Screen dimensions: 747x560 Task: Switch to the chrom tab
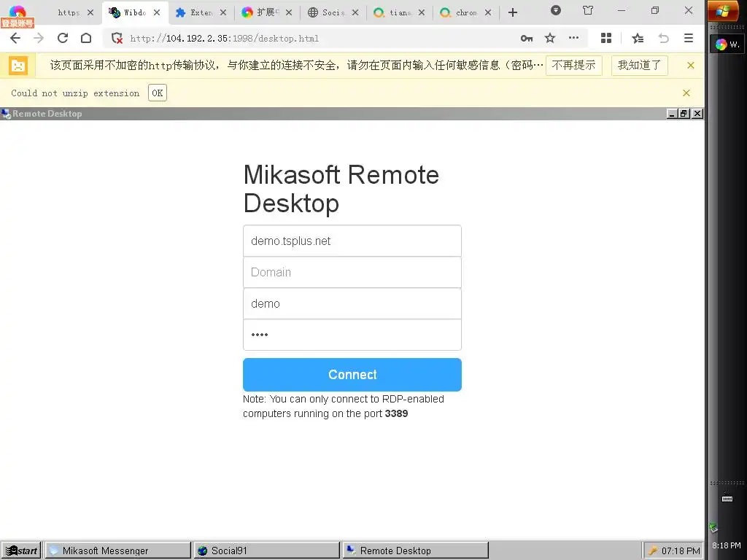click(465, 13)
